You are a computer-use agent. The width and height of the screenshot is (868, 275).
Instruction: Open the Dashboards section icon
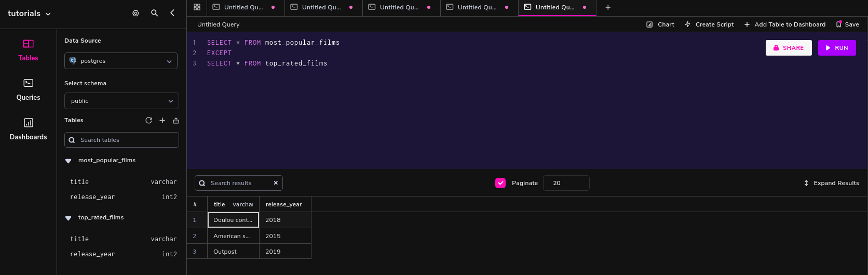pyautogui.click(x=29, y=123)
